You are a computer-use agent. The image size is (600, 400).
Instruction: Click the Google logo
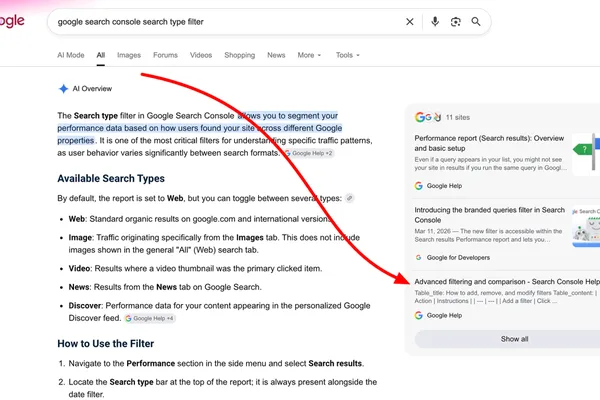pyautogui.click(x=11, y=21)
